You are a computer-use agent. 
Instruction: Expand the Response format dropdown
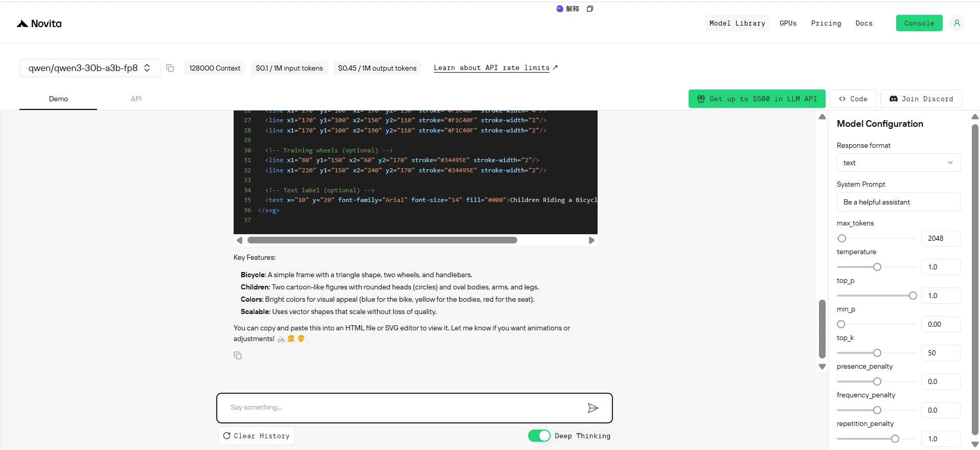(898, 163)
